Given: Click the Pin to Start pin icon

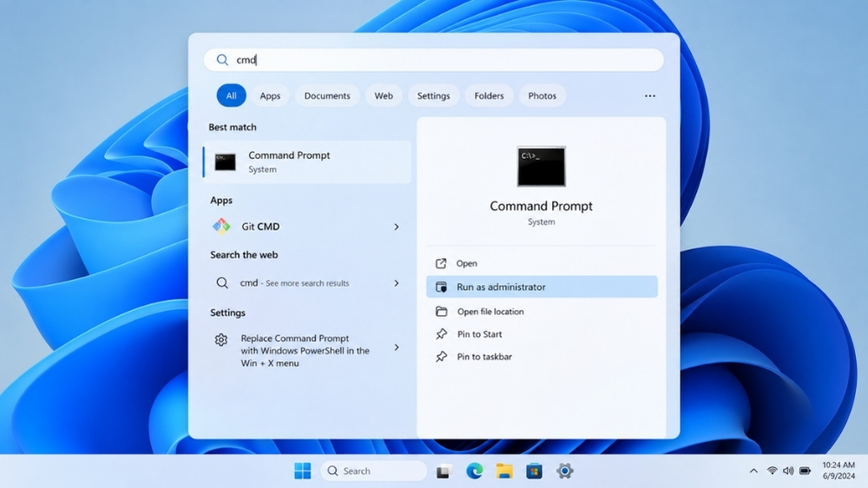Looking at the screenshot, I should [x=441, y=334].
